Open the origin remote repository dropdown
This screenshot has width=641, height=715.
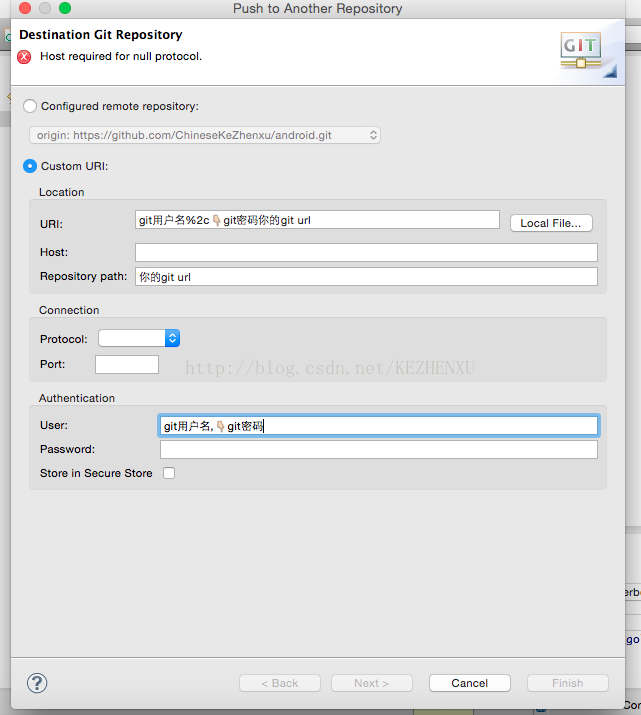coord(205,135)
